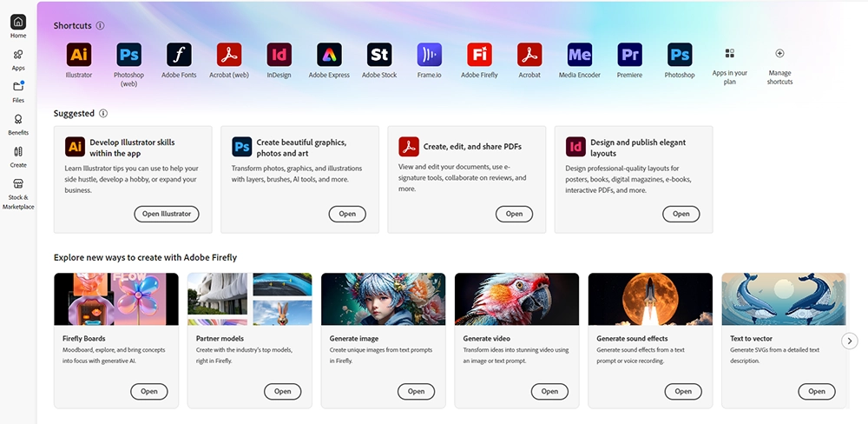Open Partner models card

point(282,391)
